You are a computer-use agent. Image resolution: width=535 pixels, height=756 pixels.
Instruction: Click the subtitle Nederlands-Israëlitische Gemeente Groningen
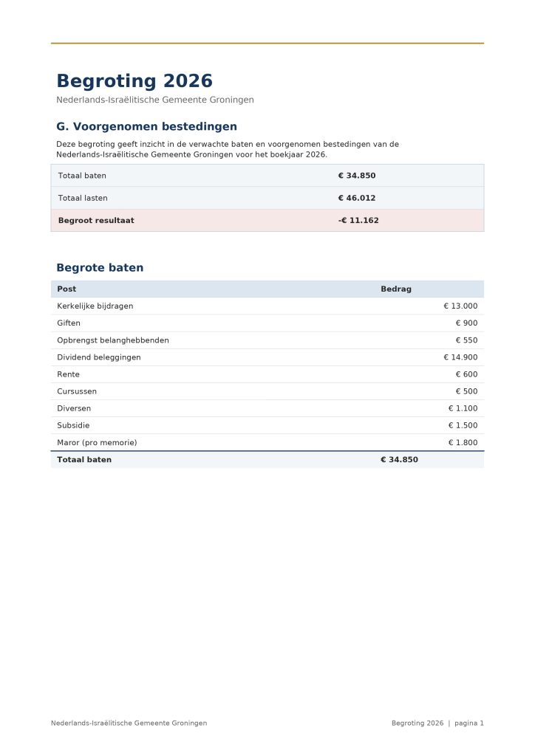coord(155,100)
